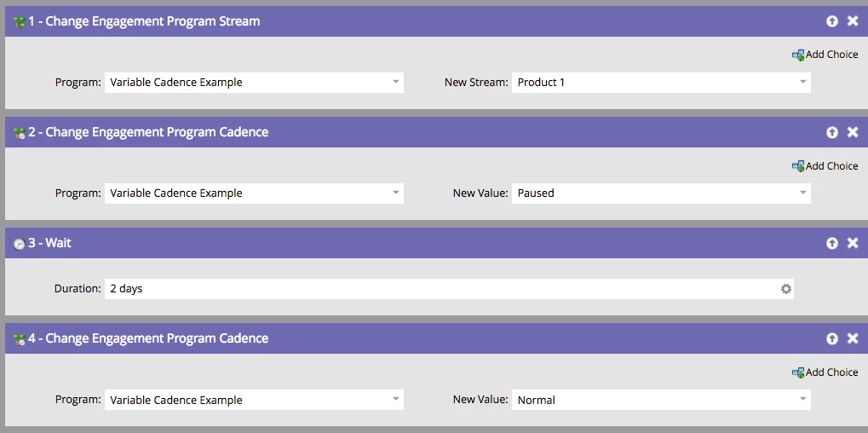The width and height of the screenshot is (868, 433).
Task: Move step 4 Change Engagement Program Cadence up
Action: pyautogui.click(x=832, y=339)
